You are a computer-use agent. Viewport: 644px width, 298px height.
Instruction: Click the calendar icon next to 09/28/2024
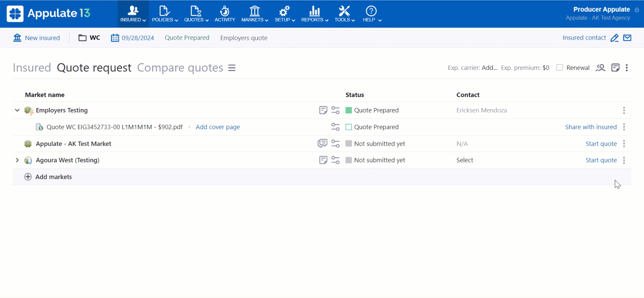pos(115,38)
